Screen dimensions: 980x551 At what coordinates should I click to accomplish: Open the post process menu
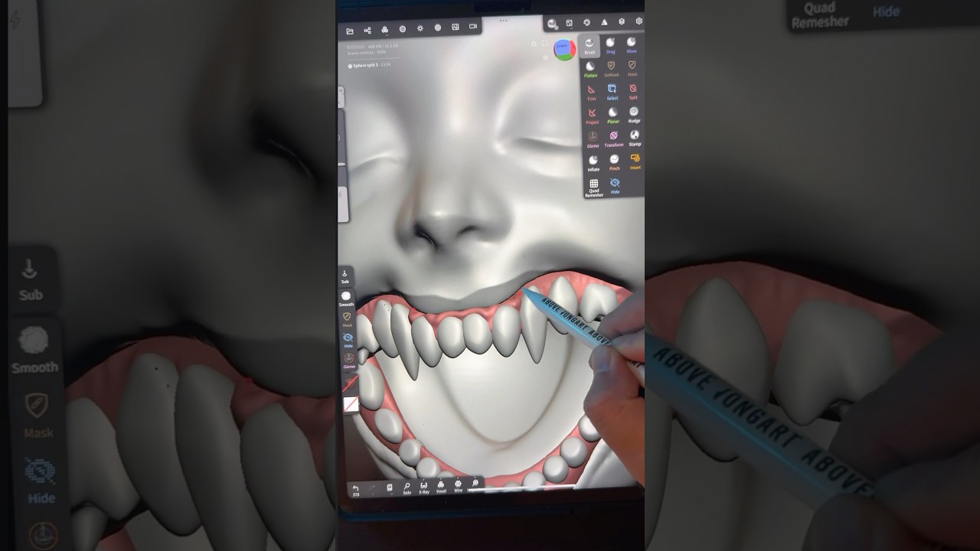point(438,28)
